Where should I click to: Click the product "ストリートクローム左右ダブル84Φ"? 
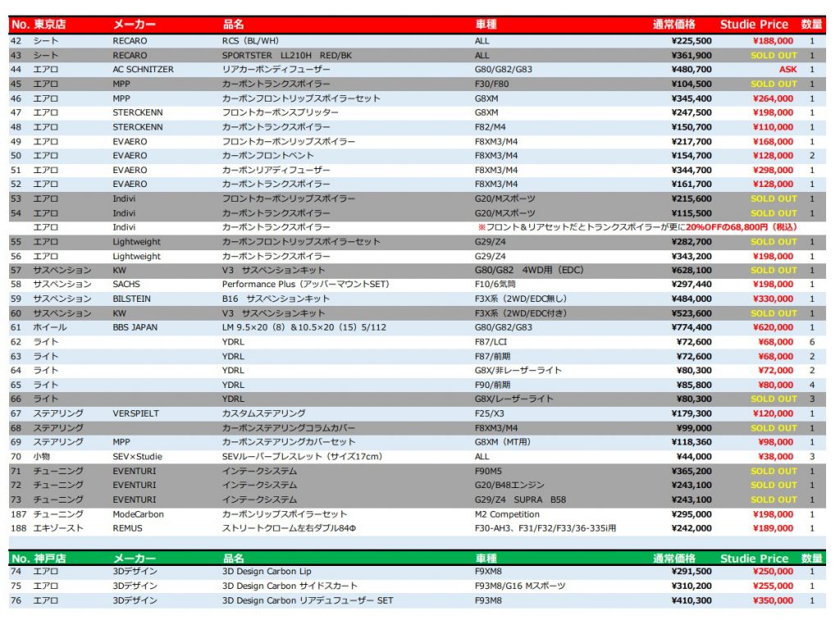[290, 528]
